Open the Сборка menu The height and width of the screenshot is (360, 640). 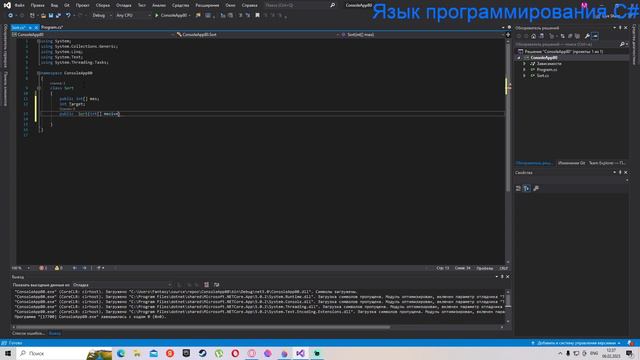click(103, 5)
